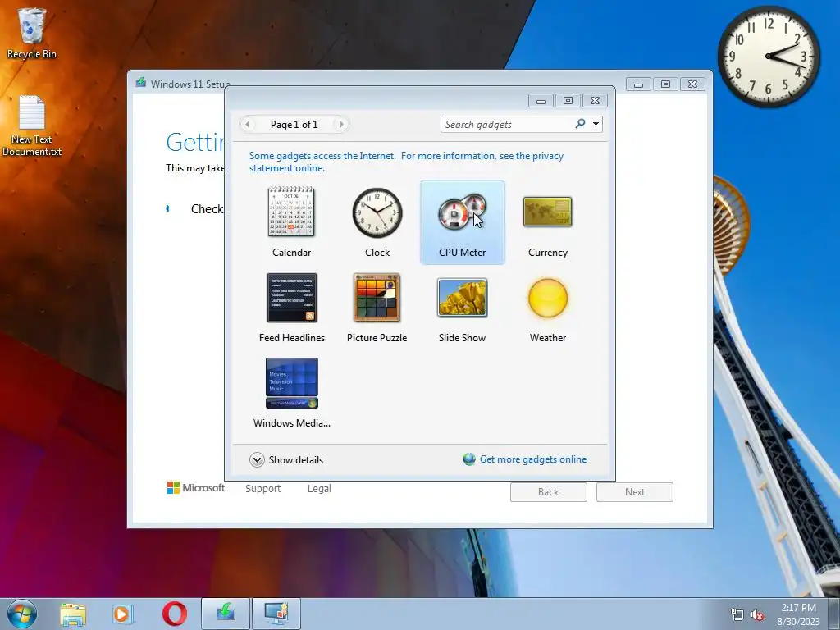This screenshot has width=840, height=630.
Task: Open Legal link in Setup window
Action: point(319,489)
